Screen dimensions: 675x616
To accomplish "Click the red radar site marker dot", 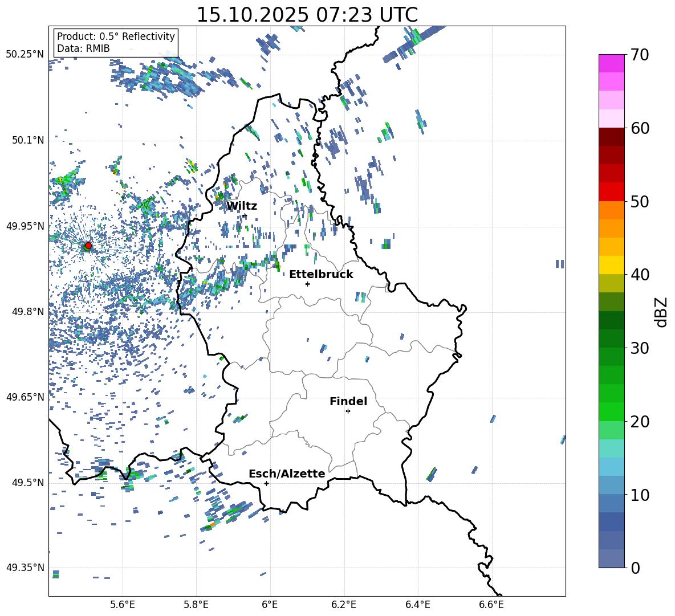I will [x=88, y=246].
